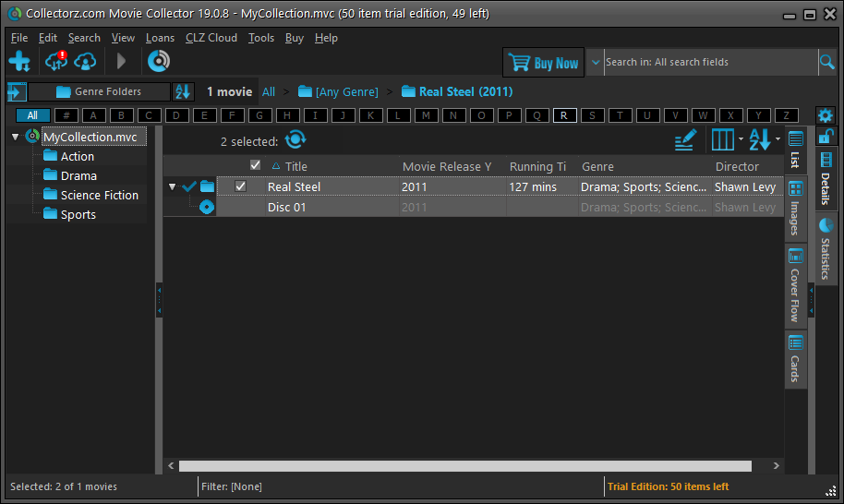844x504 pixels.
Task: Click refresh icon beside 2 selected
Action: click(x=295, y=139)
